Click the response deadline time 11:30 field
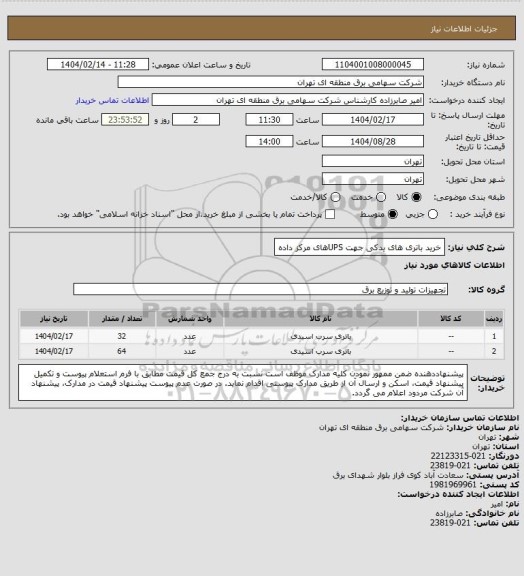The height and width of the screenshot is (576, 524). [269, 120]
